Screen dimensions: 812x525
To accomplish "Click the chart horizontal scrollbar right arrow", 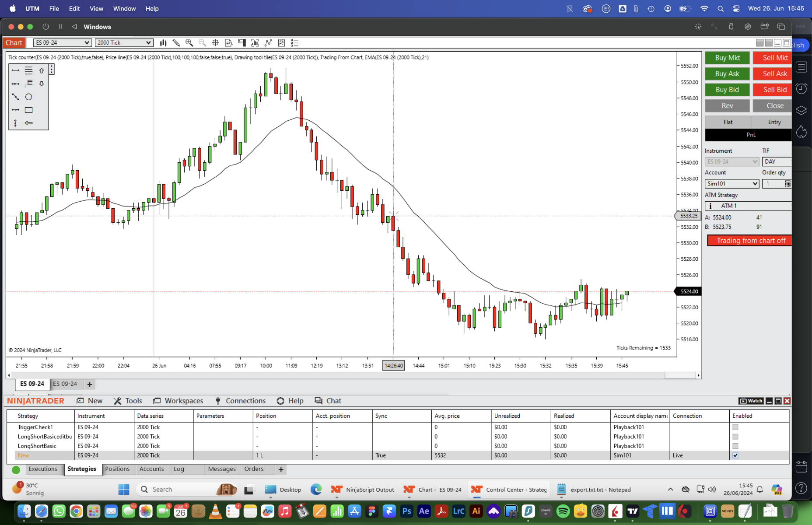I will coord(698,375).
